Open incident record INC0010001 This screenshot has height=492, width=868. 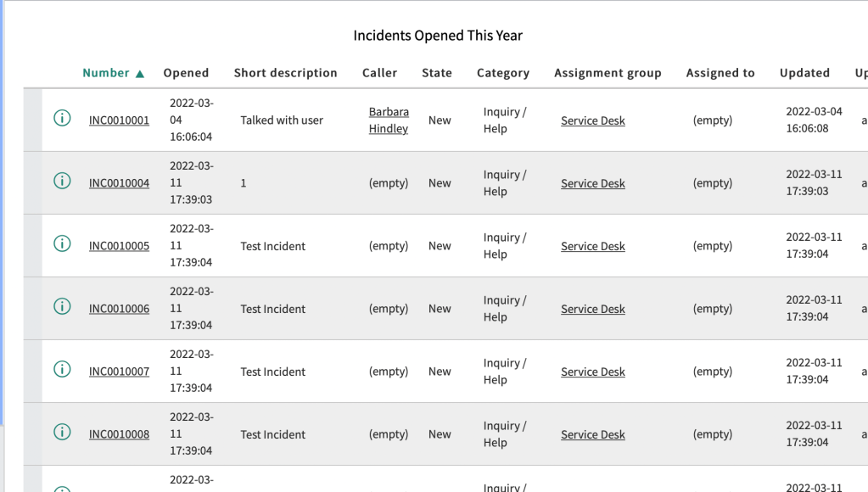tap(119, 120)
